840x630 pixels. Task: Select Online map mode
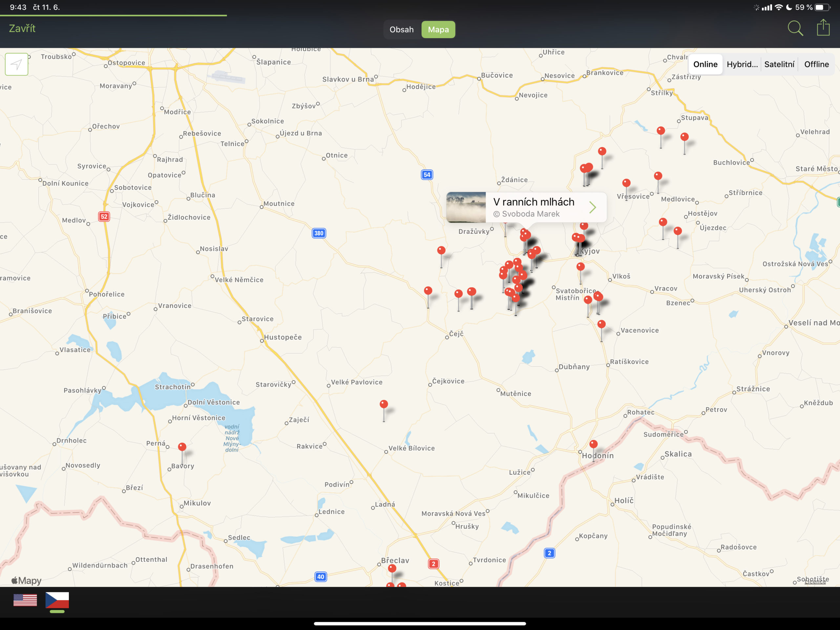(705, 64)
